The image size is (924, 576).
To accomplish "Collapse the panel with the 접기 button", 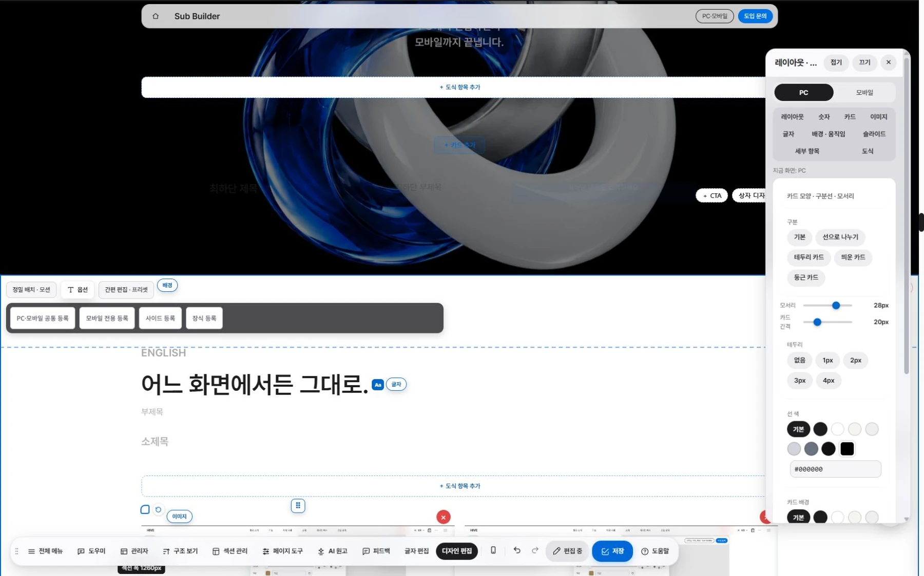I will coord(836,63).
